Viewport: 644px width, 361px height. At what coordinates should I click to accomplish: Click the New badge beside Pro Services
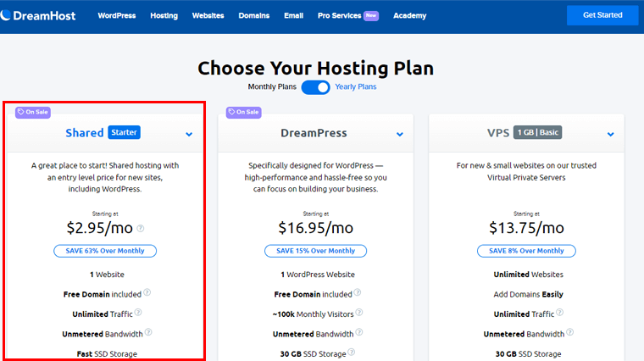[371, 15]
